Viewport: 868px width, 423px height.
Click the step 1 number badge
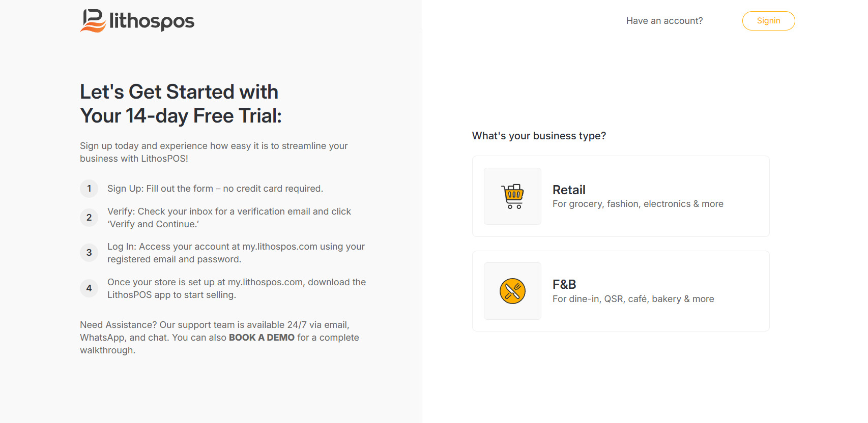click(89, 189)
